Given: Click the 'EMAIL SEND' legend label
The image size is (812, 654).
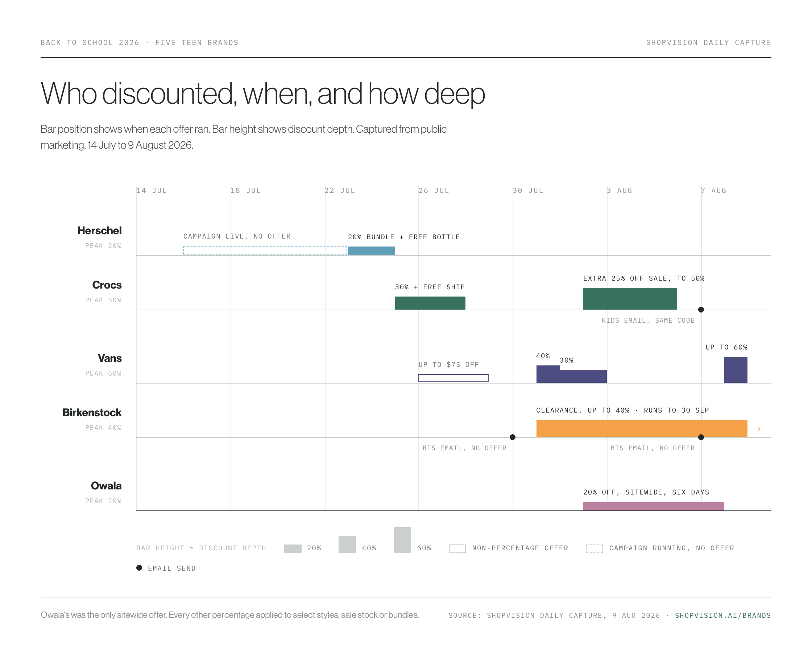Looking at the screenshot, I should click(172, 568).
